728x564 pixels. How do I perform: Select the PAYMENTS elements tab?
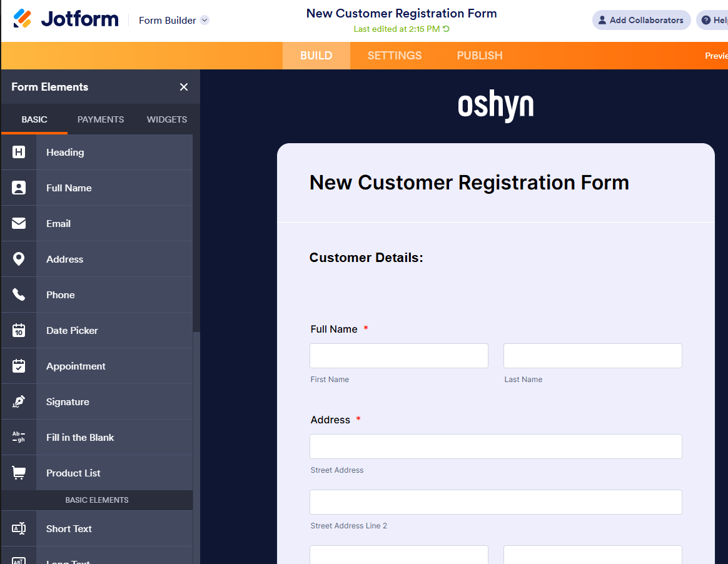(100, 119)
